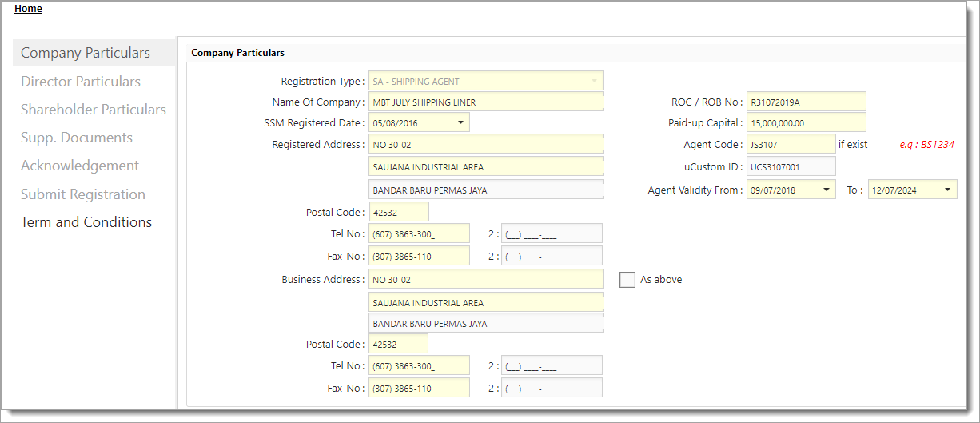Viewport: 980px width, 423px height.
Task: Focus the ROC / ROB No field
Action: point(806,102)
